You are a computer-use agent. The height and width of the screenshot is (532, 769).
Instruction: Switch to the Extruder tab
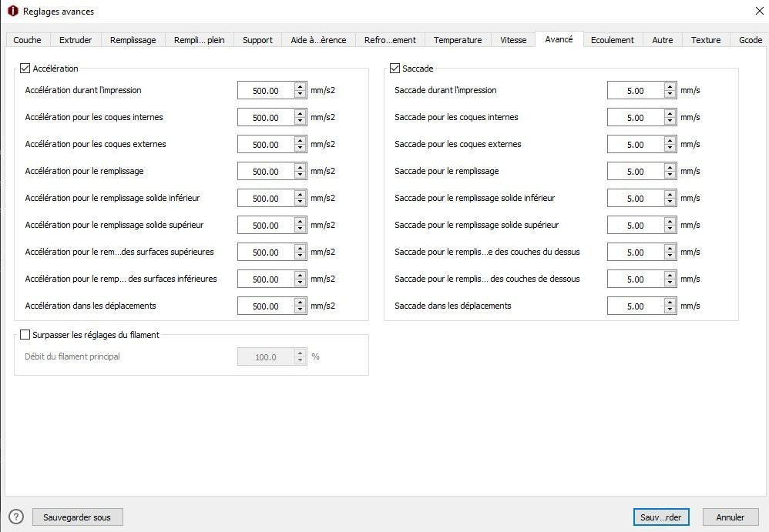(76, 40)
